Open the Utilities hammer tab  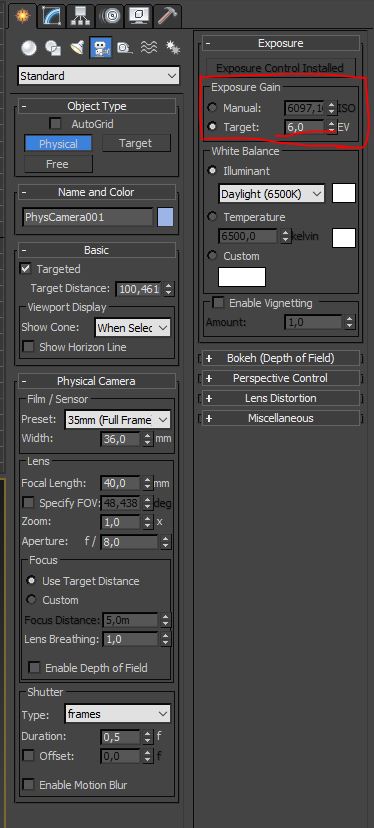click(167, 16)
